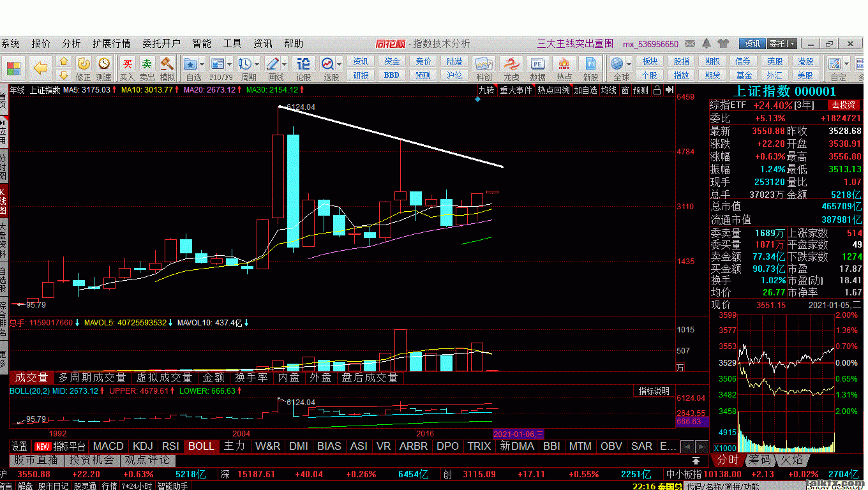Collapse right panel with arrow icon
The image size is (868, 490).
pos(669,91)
